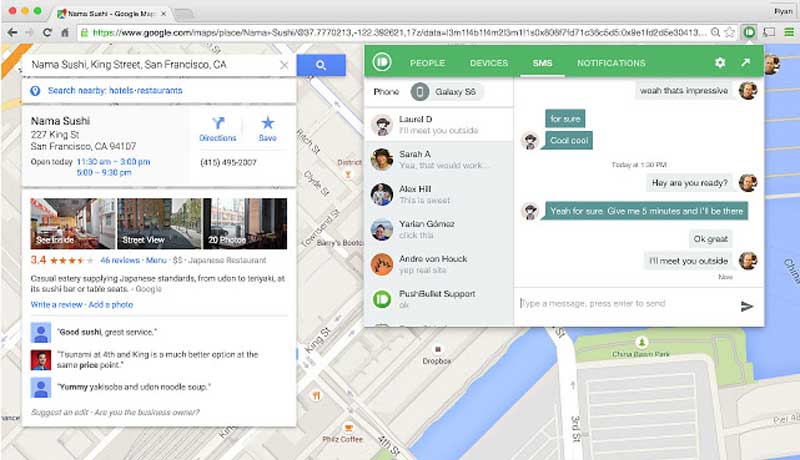Screen dimensions: 800x460
Task: Select the SMS tab
Action: [542, 63]
